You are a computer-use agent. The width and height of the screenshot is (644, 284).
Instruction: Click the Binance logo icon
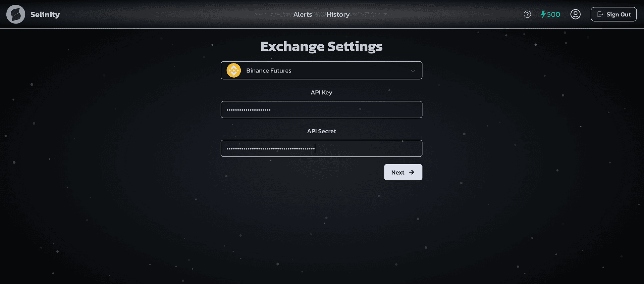point(234,70)
